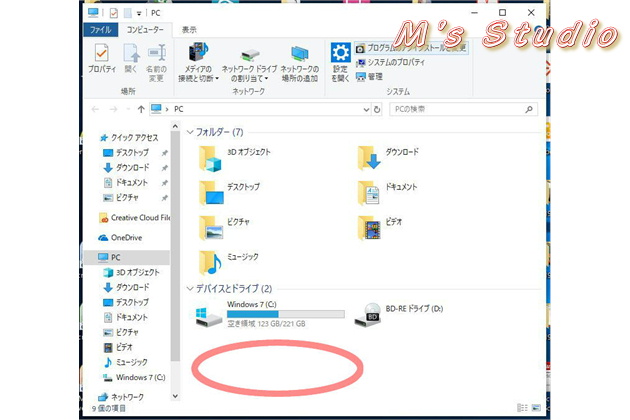630x420 pixels.
Task: Open ミュージック under PC in sidebar
Action: [125, 363]
